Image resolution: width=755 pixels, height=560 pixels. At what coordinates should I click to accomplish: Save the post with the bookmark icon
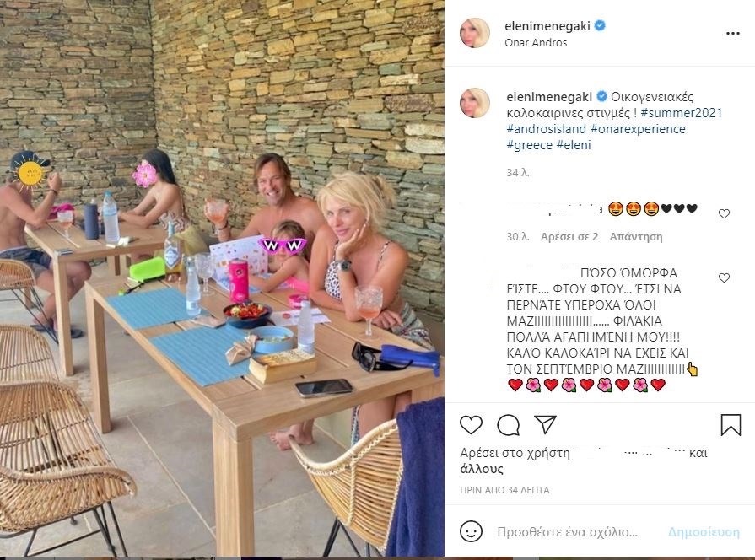point(731,425)
